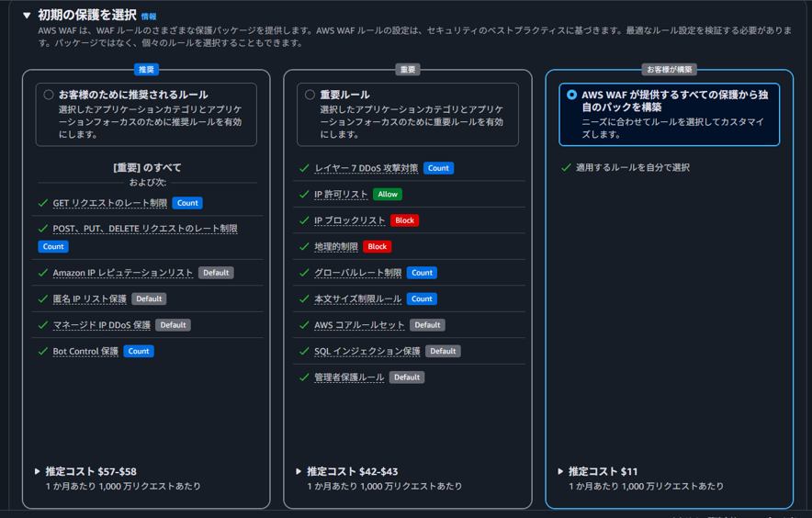Open IP 許可リスト rule
812x518 pixels.
(x=341, y=195)
